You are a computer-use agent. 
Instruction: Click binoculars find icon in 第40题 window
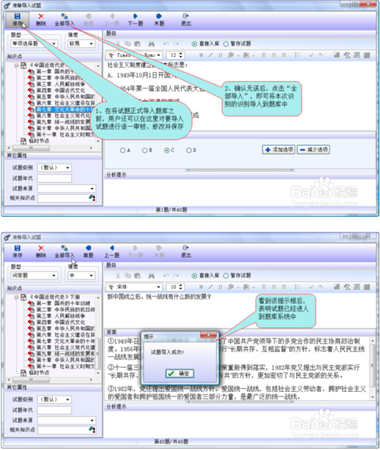coord(151,276)
